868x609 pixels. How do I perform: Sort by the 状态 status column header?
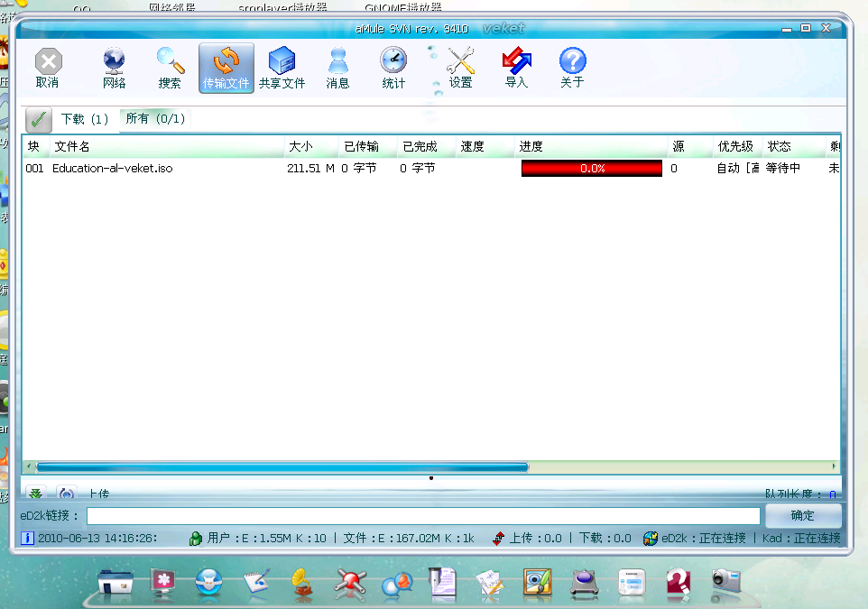tap(794, 146)
